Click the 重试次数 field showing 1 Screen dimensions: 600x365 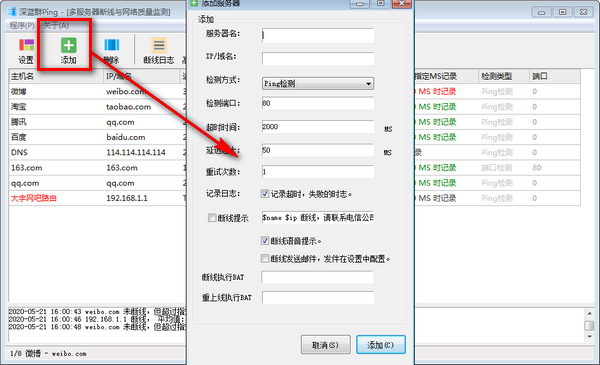click(x=318, y=172)
